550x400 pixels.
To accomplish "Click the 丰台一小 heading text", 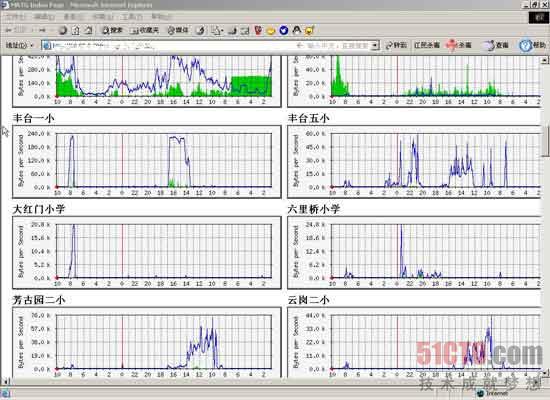I will pyautogui.click(x=33, y=118).
